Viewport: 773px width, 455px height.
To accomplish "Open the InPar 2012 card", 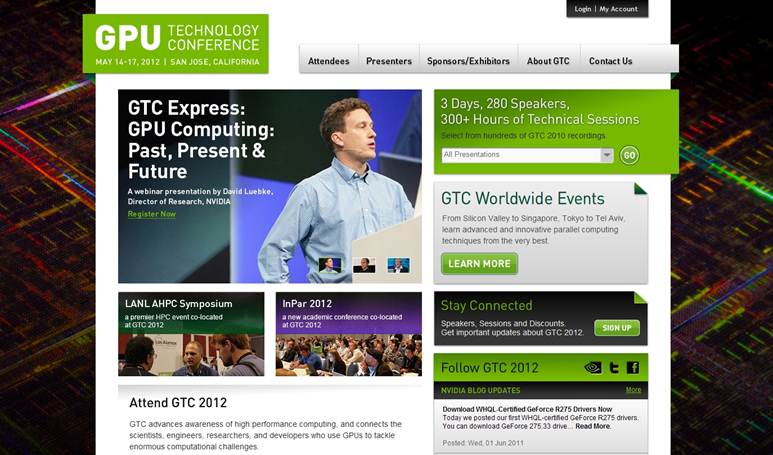I will pyautogui.click(x=349, y=334).
